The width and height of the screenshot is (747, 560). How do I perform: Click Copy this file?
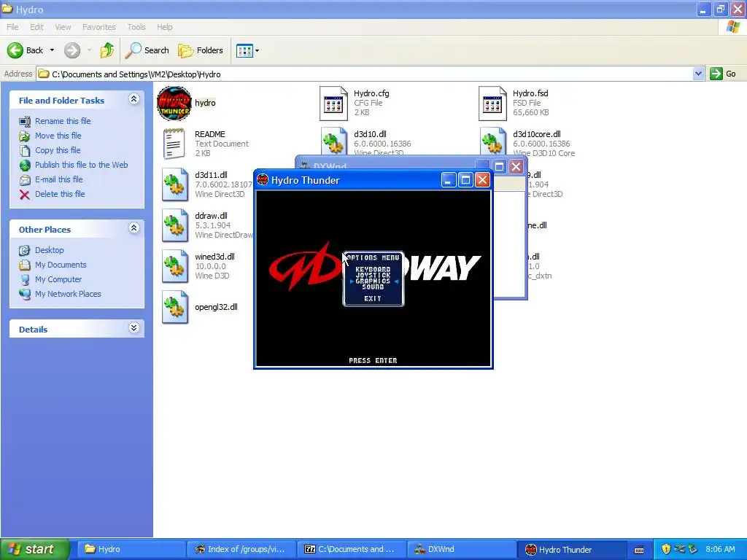click(x=58, y=150)
